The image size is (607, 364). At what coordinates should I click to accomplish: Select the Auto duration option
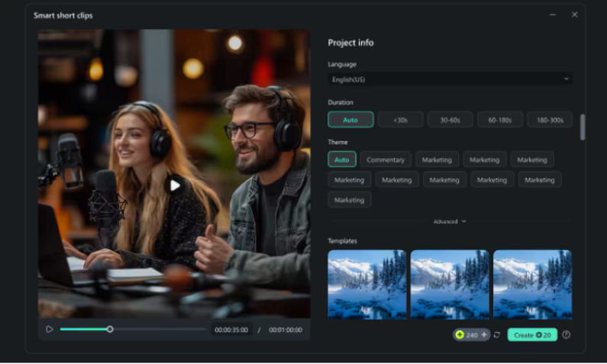(350, 120)
